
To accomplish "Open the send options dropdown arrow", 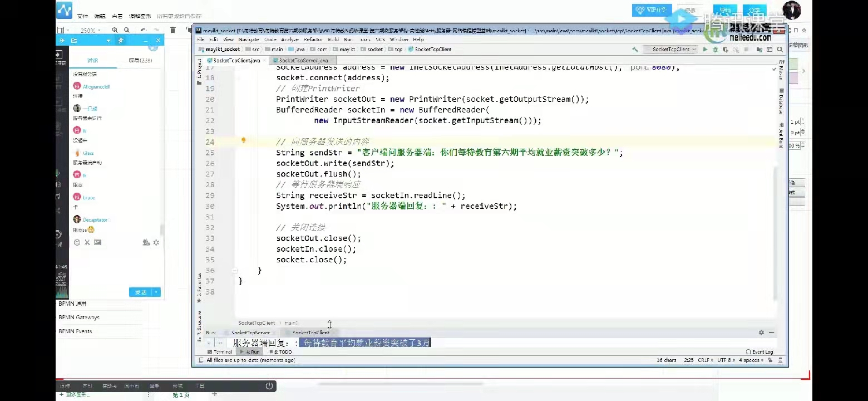I will coord(156,292).
